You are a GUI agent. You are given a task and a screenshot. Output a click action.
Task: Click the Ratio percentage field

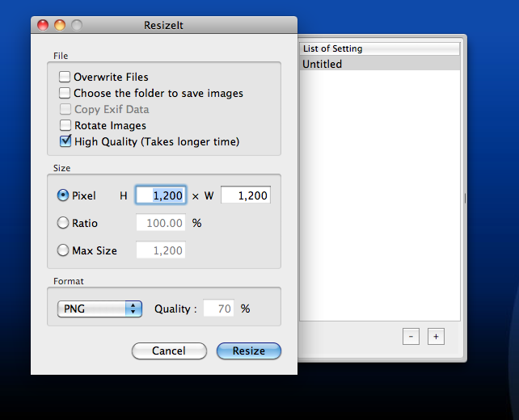point(161,223)
